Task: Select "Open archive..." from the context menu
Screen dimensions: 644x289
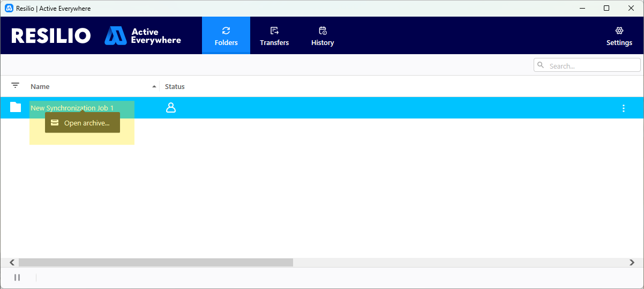Action: click(83, 123)
